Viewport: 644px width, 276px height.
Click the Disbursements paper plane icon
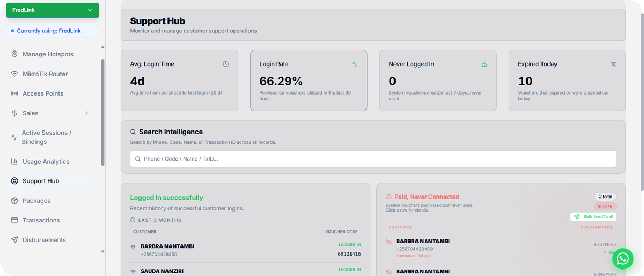coord(14,240)
